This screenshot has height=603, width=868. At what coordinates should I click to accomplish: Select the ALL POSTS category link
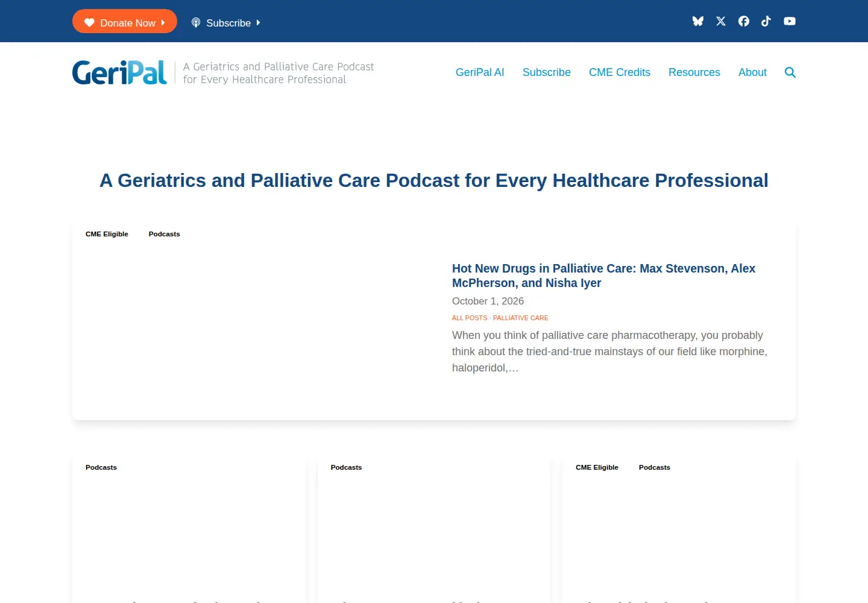[x=470, y=318]
